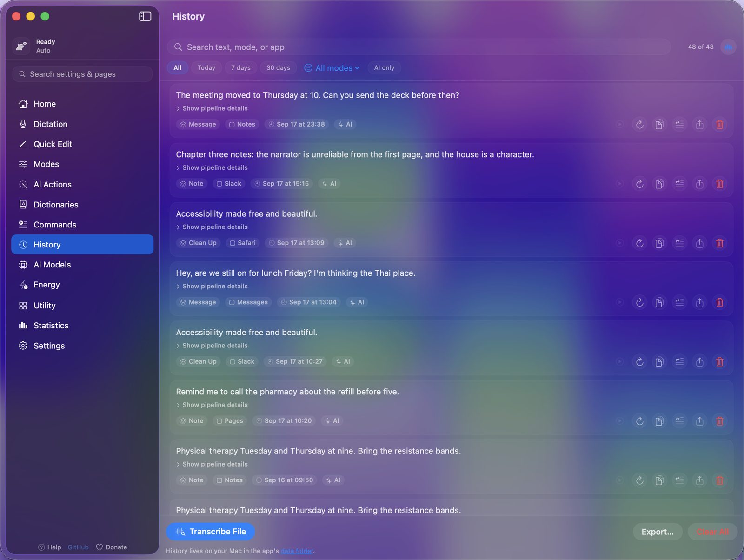
Task: Share the 'meeting moved to Thursday' entry
Action: click(x=699, y=125)
